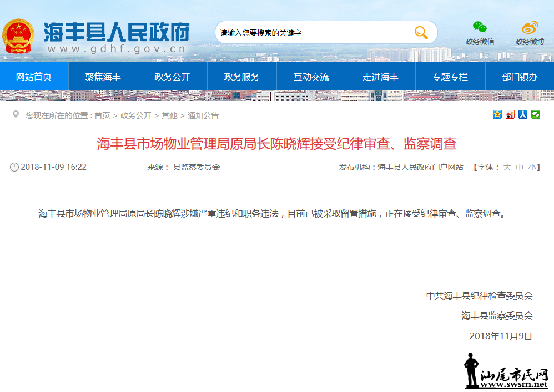This screenshot has width=554, height=392.
Task: Open the 政务公开 navigation menu
Action: [x=172, y=77]
